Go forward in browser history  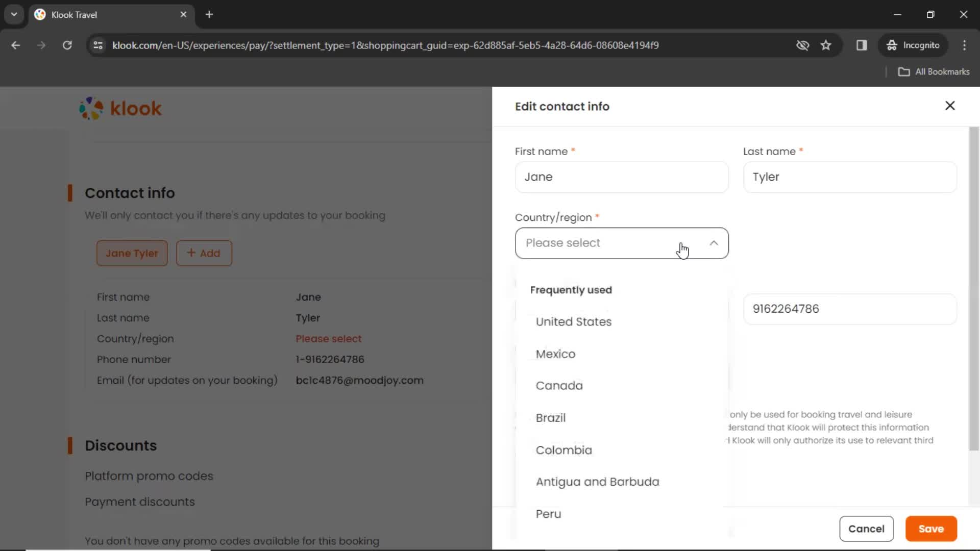click(x=41, y=45)
